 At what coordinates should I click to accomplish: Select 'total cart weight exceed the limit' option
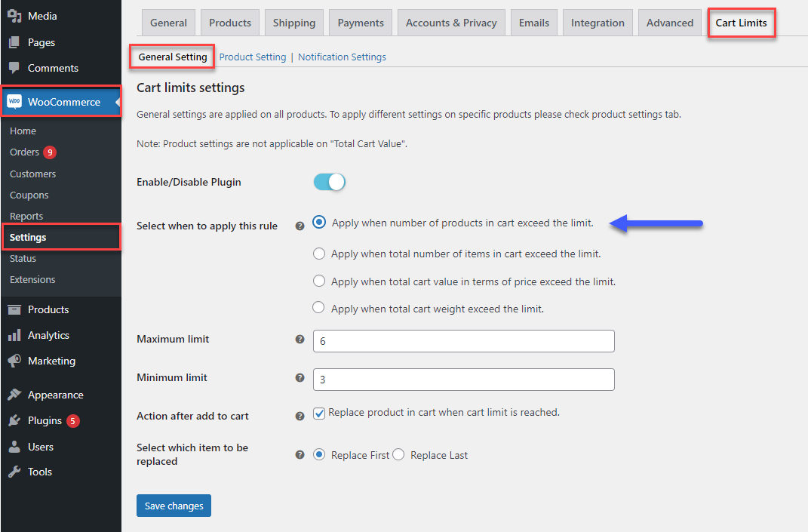pos(318,308)
